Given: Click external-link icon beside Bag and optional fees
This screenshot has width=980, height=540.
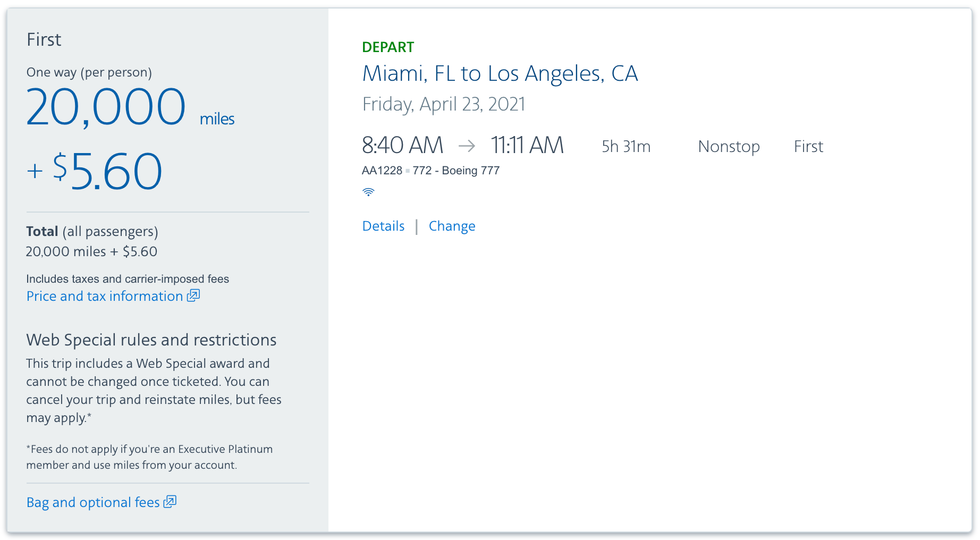Looking at the screenshot, I should [x=170, y=502].
